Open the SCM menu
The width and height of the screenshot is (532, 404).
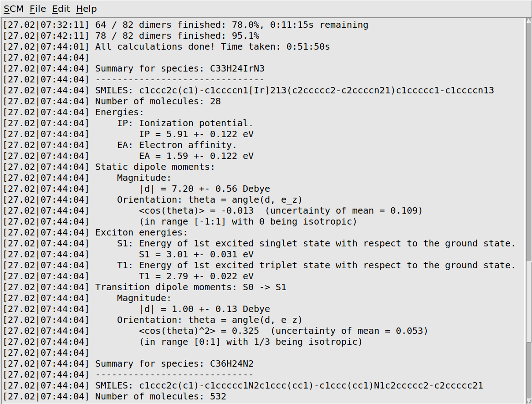pyautogui.click(x=13, y=9)
